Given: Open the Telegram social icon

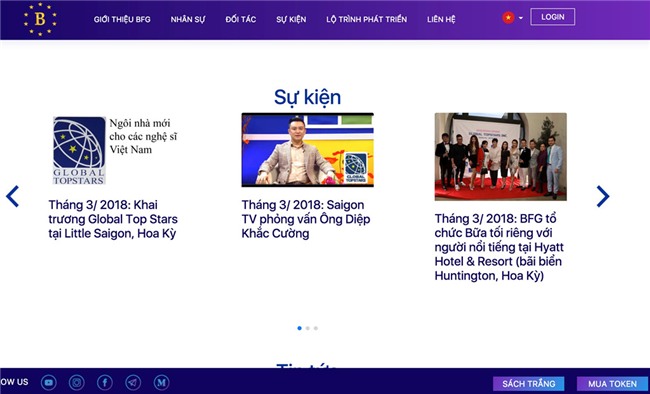Looking at the screenshot, I should 133,382.
